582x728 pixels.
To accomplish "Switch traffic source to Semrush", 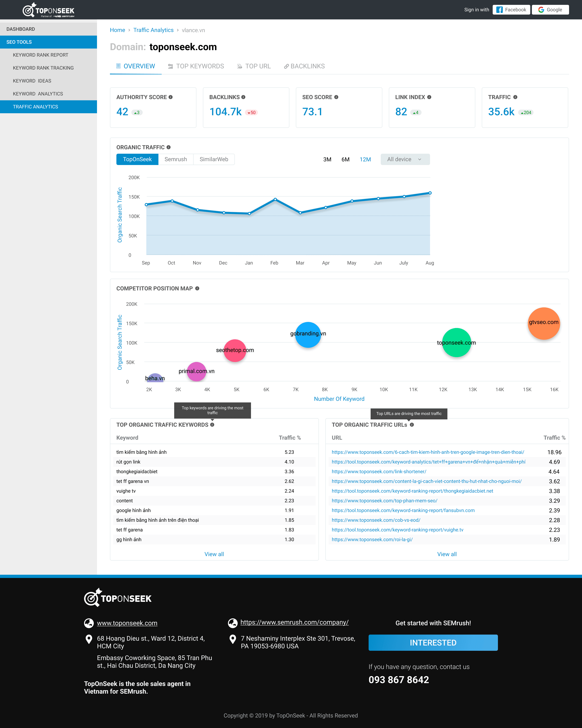I will coord(176,159).
